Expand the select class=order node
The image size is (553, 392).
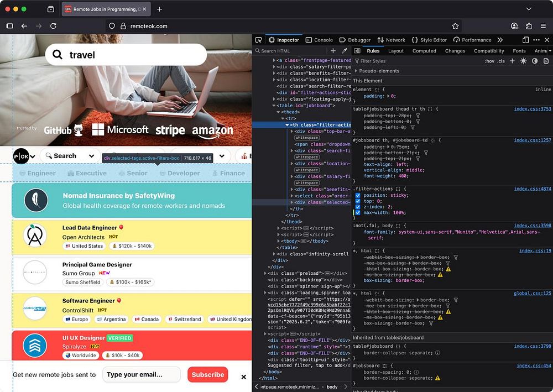click(291, 196)
